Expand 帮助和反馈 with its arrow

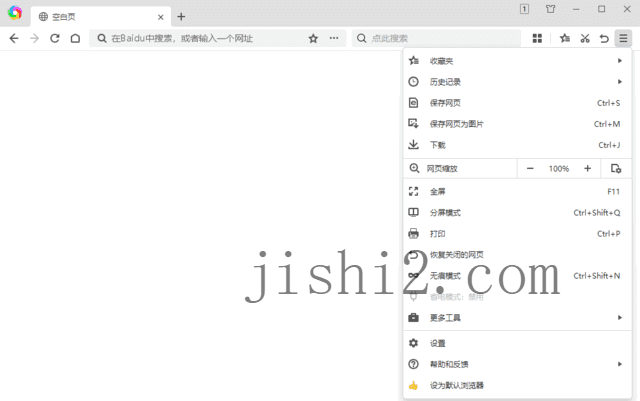pos(620,364)
